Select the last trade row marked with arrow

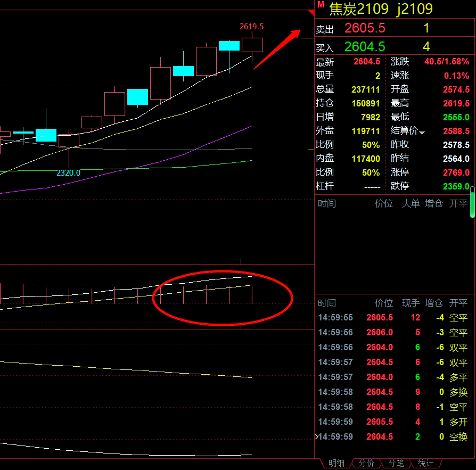point(393,437)
